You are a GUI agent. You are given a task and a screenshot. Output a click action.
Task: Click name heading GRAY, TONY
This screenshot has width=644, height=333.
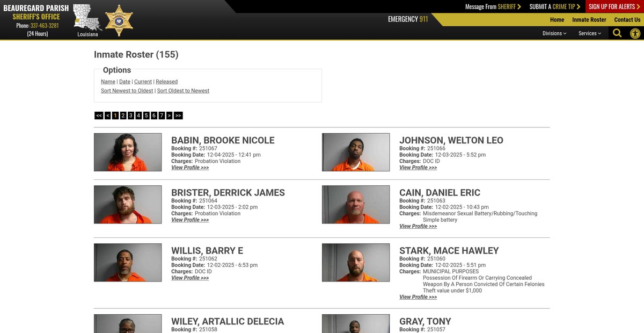point(425,321)
